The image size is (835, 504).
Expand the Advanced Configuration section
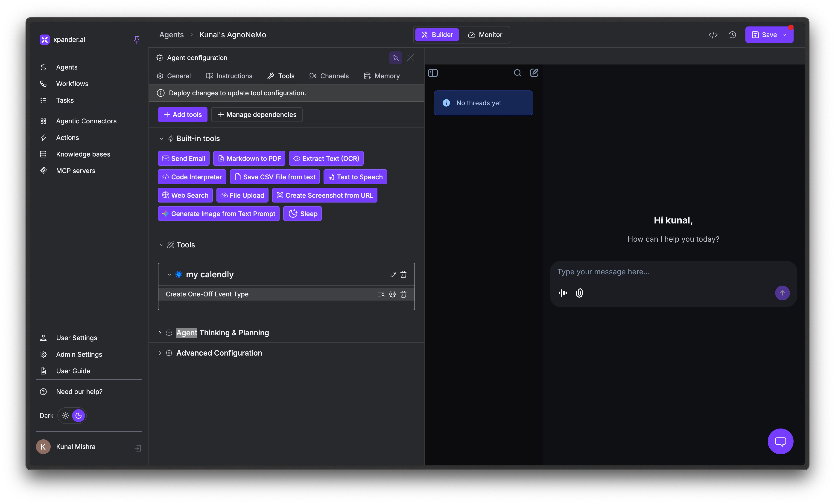160,353
